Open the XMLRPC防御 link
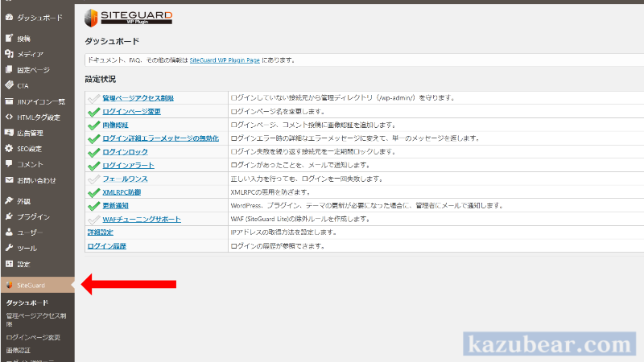 pos(122,192)
